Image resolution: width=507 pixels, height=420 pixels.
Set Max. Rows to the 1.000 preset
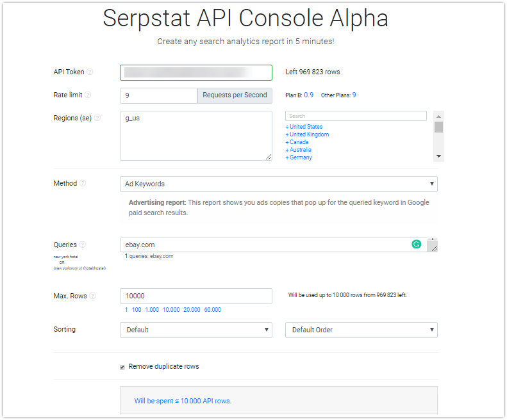click(x=152, y=309)
